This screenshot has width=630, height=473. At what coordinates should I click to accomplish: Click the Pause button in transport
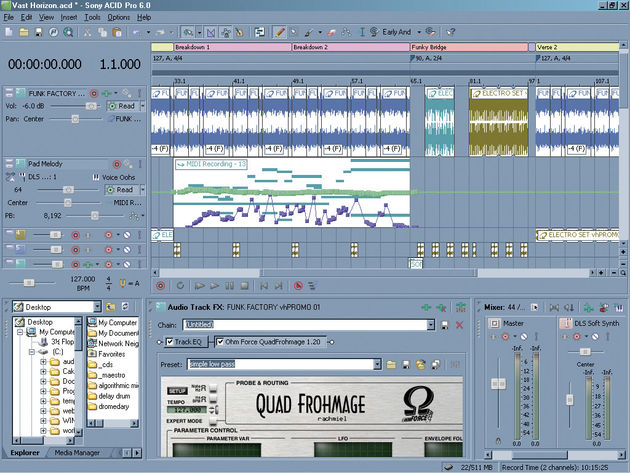pyautogui.click(x=229, y=286)
